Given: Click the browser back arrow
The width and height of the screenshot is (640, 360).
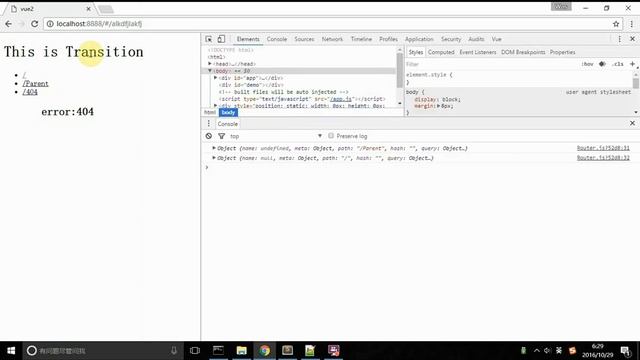Looking at the screenshot, I should (x=8, y=24).
